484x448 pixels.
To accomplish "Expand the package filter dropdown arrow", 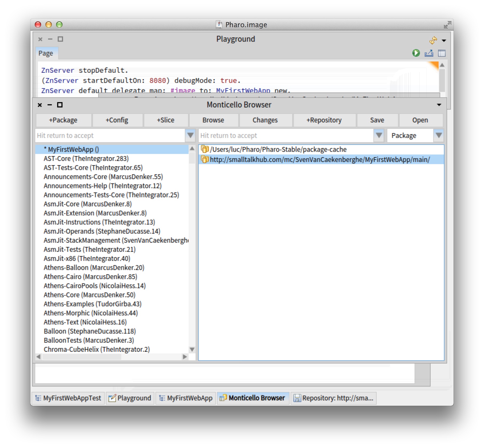I will coord(190,136).
